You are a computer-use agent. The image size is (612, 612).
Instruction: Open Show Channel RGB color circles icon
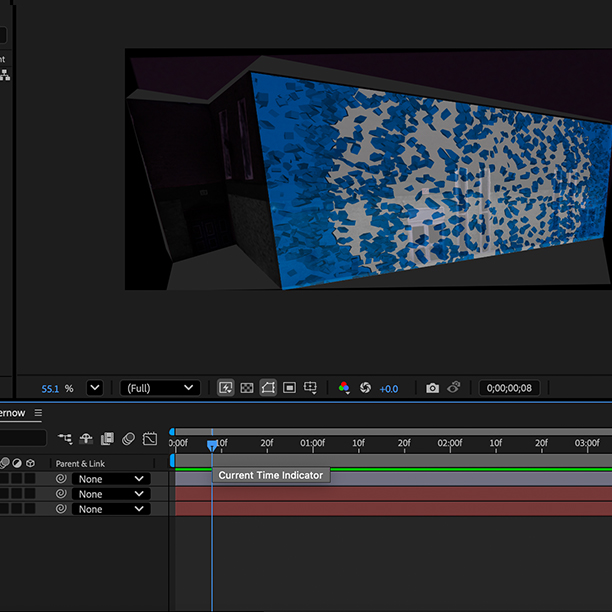pos(344,388)
